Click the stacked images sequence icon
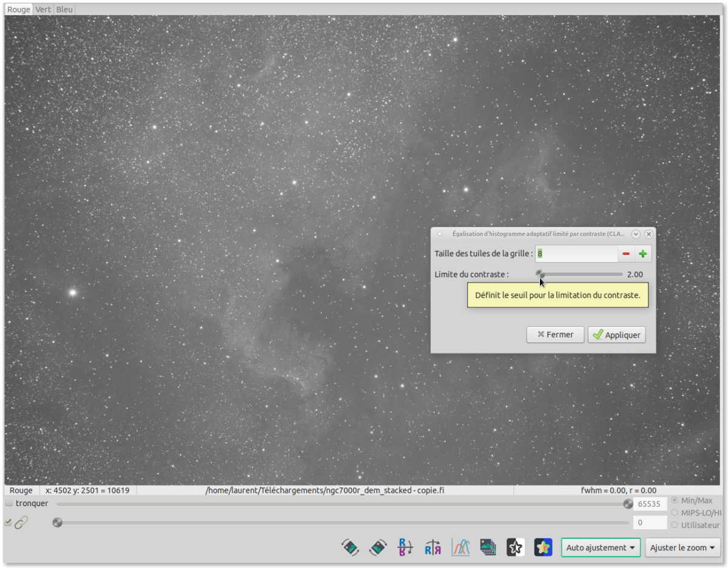This screenshot has height=568, width=728. tap(488, 547)
